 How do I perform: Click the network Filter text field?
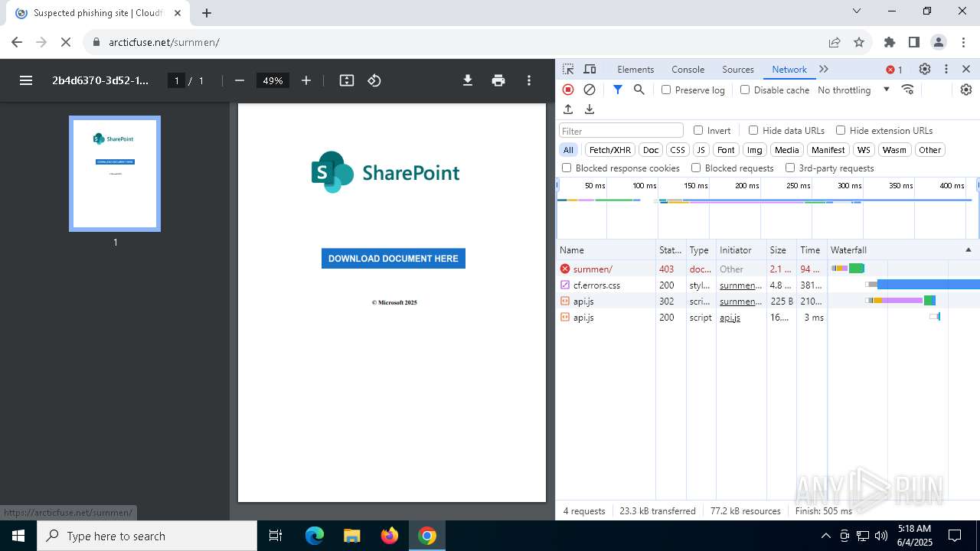coord(621,131)
